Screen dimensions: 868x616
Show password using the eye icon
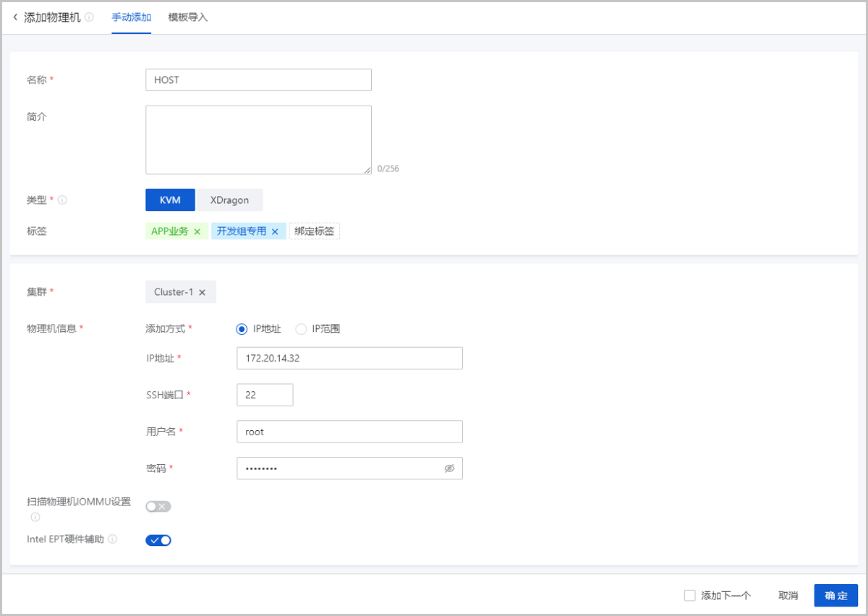pyautogui.click(x=449, y=469)
